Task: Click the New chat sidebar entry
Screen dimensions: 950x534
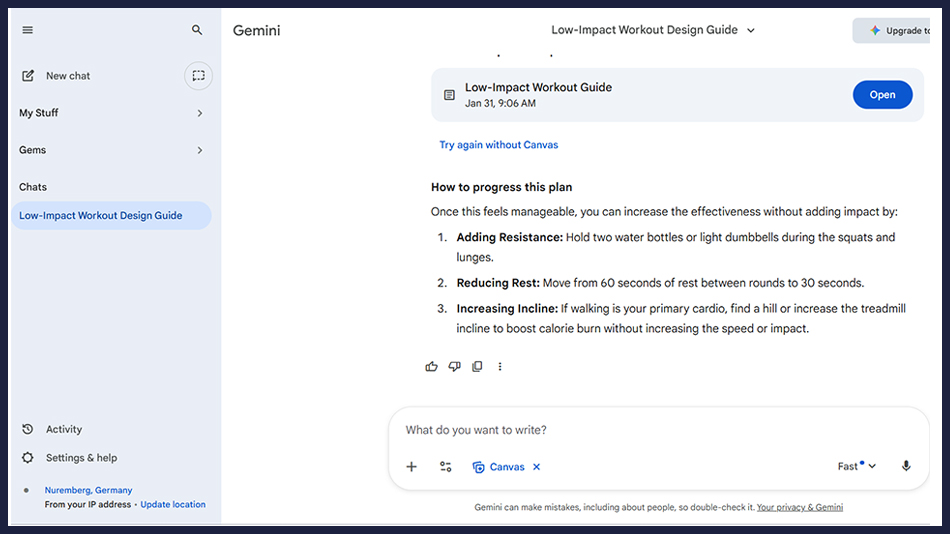Action: [68, 76]
